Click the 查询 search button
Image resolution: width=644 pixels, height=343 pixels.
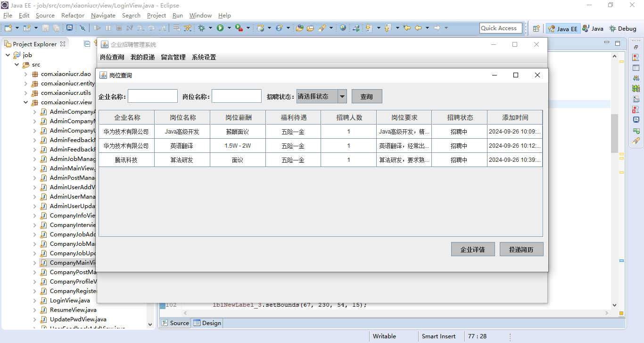click(x=367, y=96)
